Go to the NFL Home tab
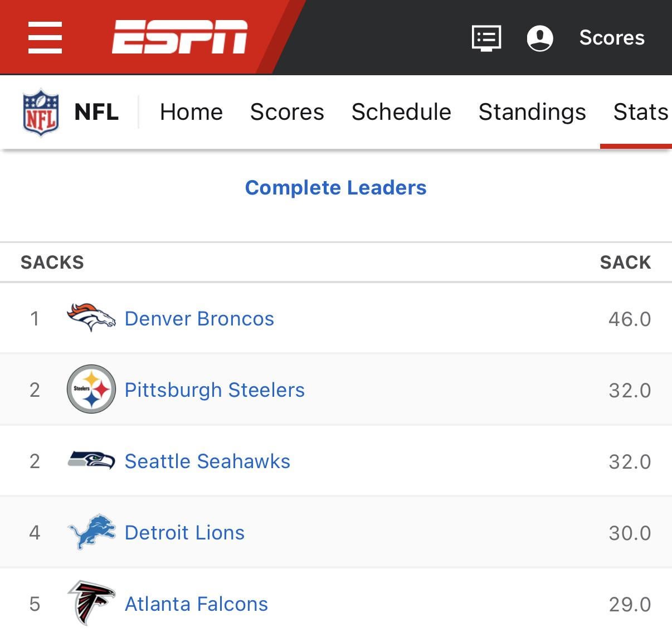The height and width of the screenshot is (637, 672). point(191,112)
